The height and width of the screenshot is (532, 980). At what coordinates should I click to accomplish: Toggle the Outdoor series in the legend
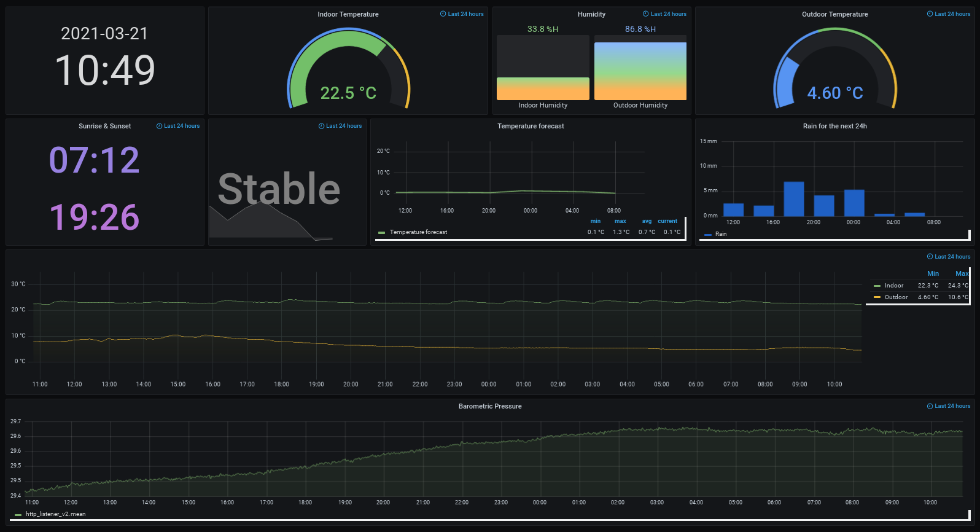(x=896, y=297)
